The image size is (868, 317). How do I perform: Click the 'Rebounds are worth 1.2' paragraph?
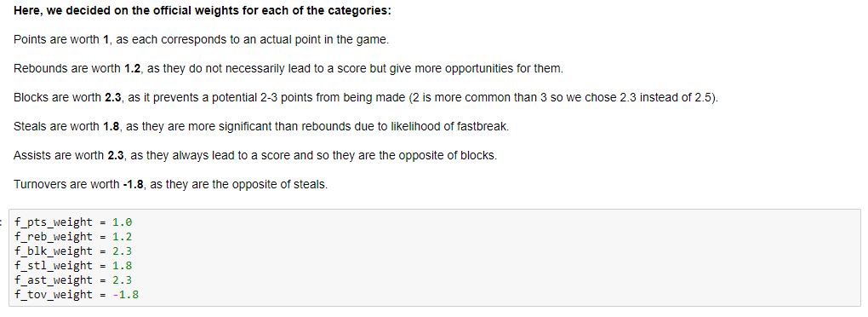288,69
